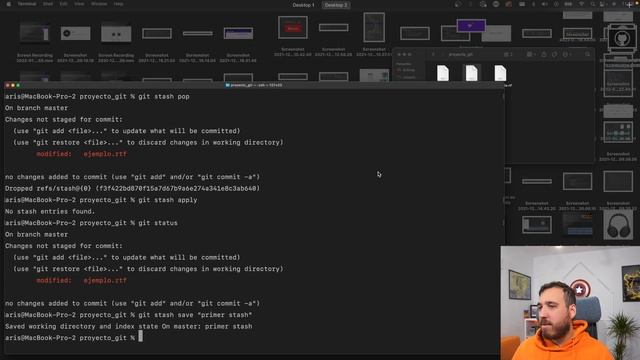The height and width of the screenshot is (360, 640).
Task: Select the screenshot thumbnail with red content
Action: point(293,28)
